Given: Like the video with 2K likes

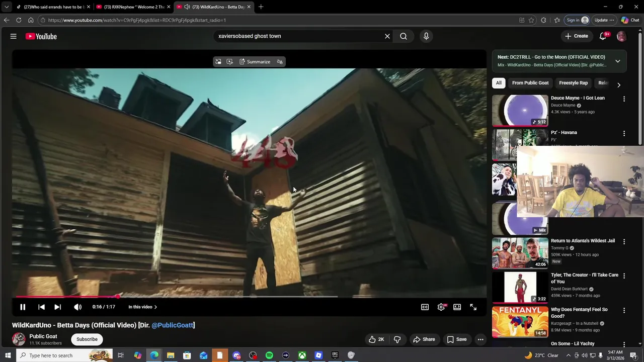Looking at the screenshot, I should click(x=376, y=339).
